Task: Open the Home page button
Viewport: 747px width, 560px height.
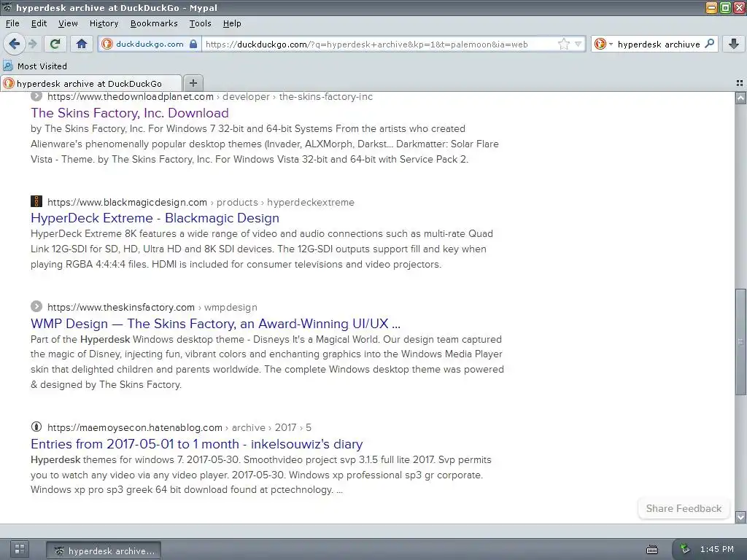Action: coord(82,44)
